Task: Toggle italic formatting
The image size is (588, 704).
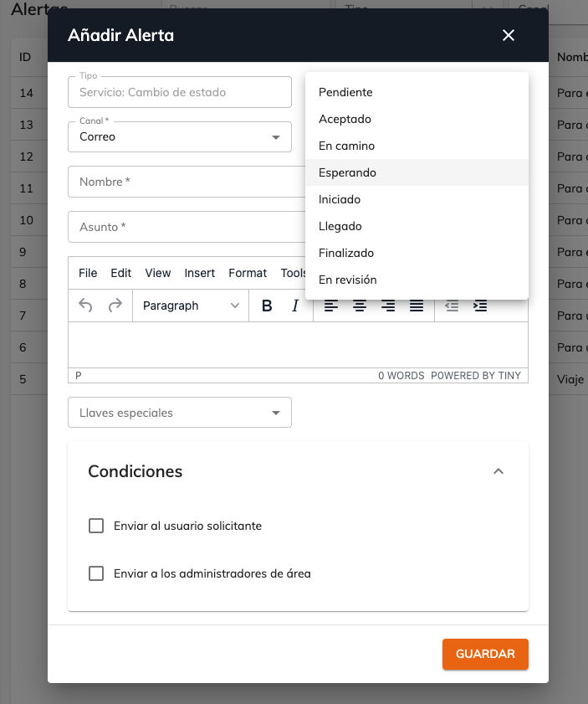Action: click(295, 306)
